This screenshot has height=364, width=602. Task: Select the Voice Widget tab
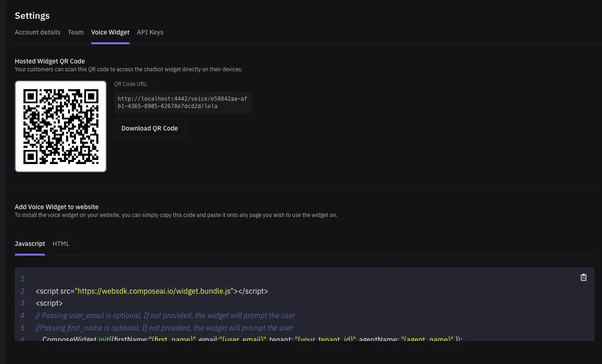110,32
